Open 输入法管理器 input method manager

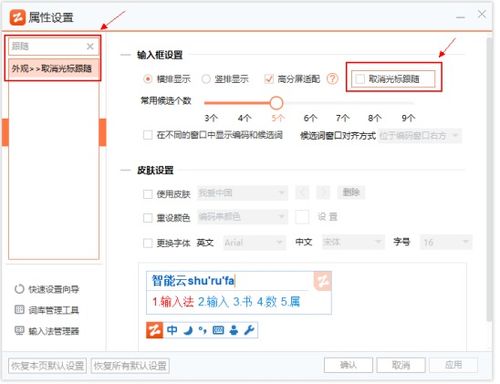pos(47,331)
